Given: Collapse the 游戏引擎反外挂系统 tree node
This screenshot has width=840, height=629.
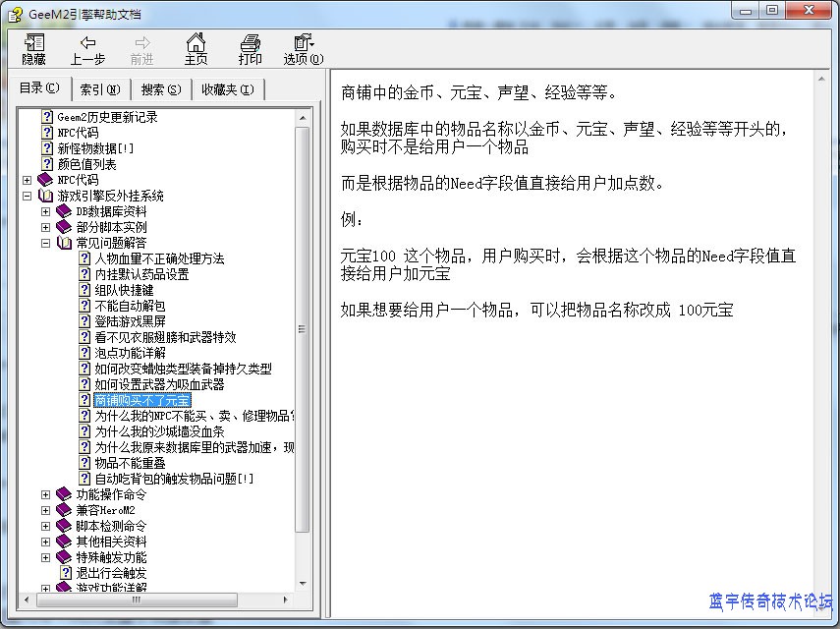Looking at the screenshot, I should (x=28, y=196).
